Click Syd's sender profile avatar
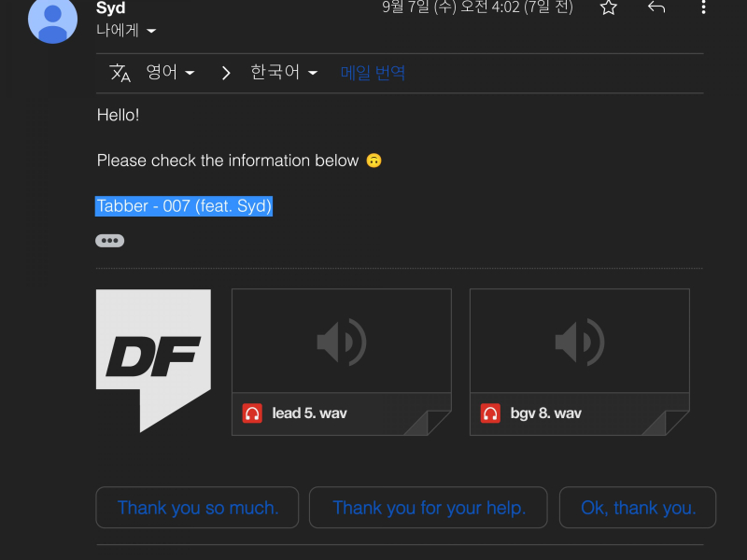 [x=52, y=19]
